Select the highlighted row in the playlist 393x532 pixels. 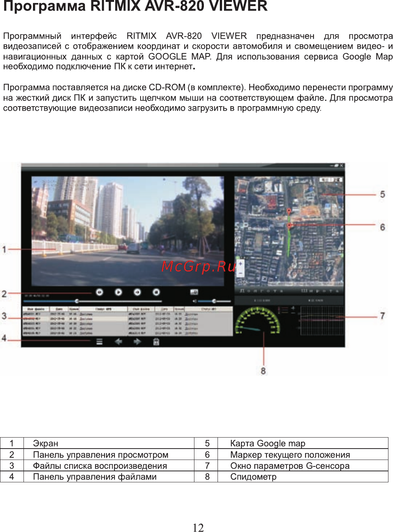coord(75,319)
